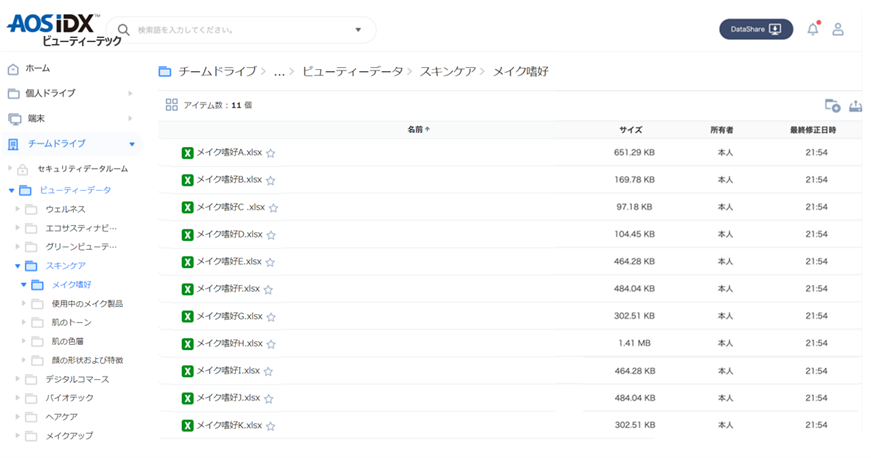
Task: Open 使用中のメイク製品 folder in tree
Action: click(x=87, y=304)
